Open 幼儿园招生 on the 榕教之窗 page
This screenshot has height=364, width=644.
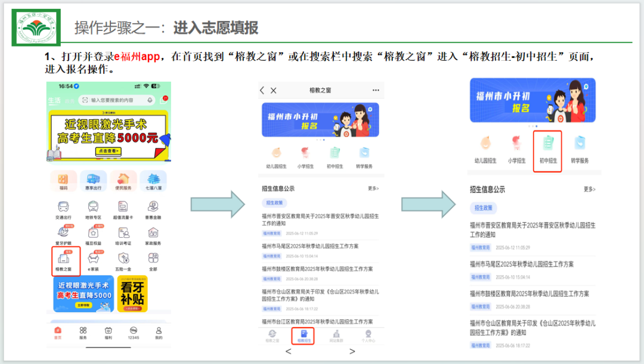(277, 158)
